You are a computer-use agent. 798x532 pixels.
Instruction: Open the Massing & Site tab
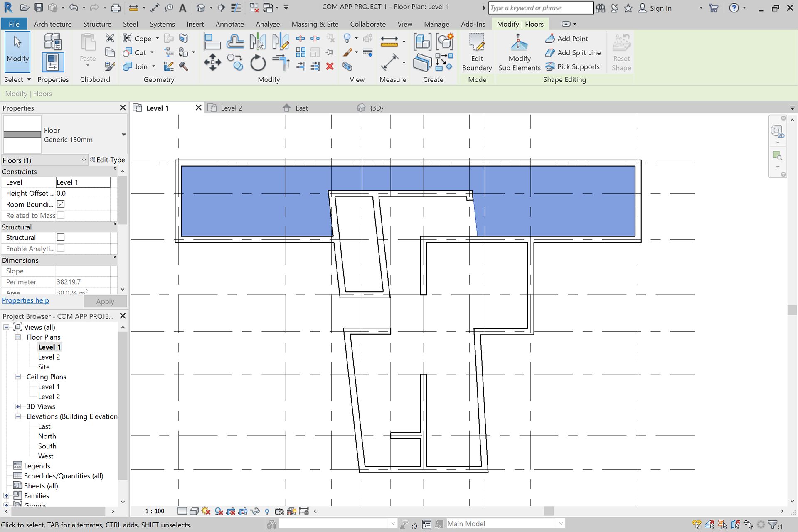click(315, 24)
